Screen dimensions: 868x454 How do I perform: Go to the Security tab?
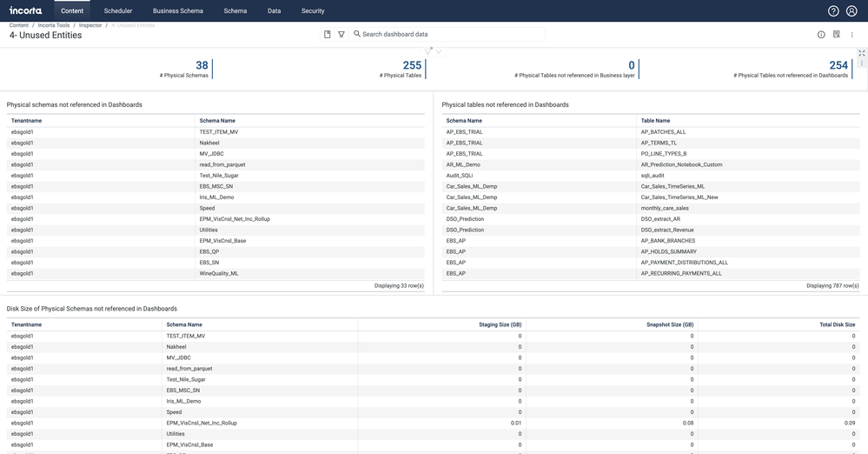click(313, 11)
